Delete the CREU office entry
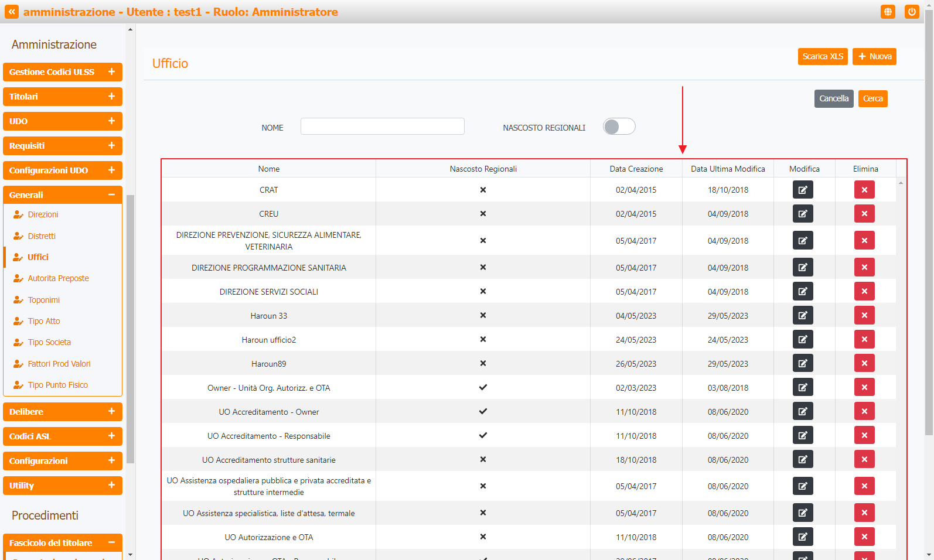This screenshot has width=934, height=560. 864,214
